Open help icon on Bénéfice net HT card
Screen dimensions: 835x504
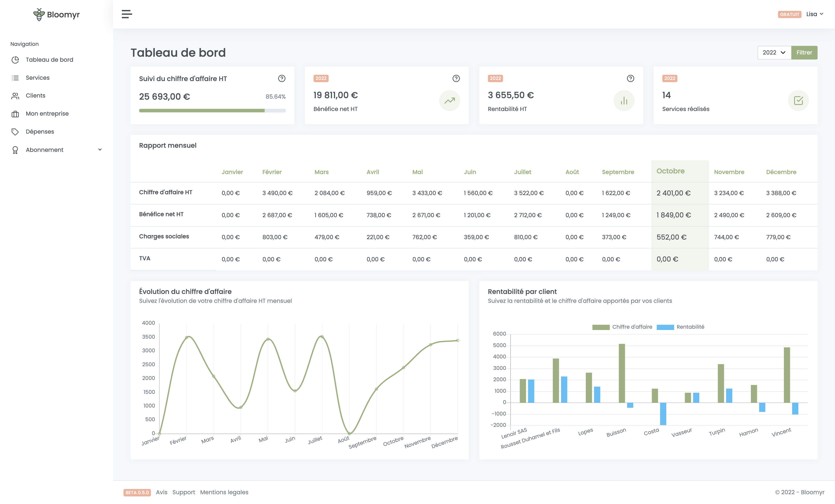coord(456,78)
